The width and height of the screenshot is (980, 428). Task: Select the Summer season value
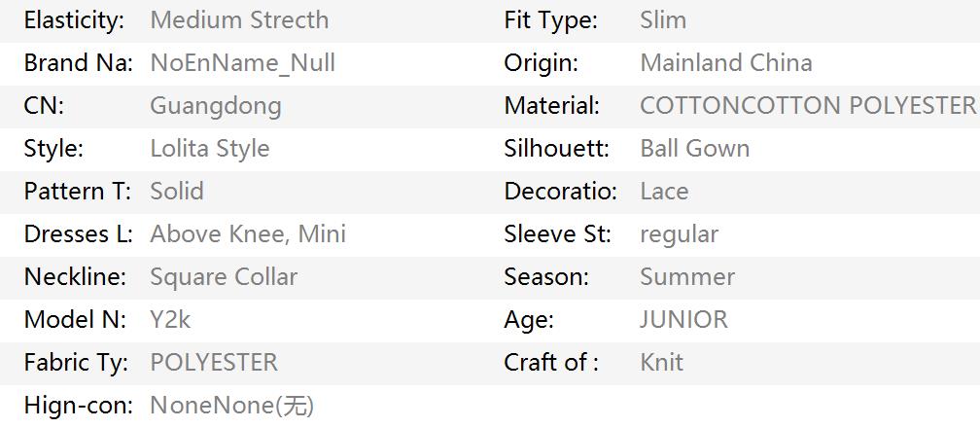pos(687,277)
